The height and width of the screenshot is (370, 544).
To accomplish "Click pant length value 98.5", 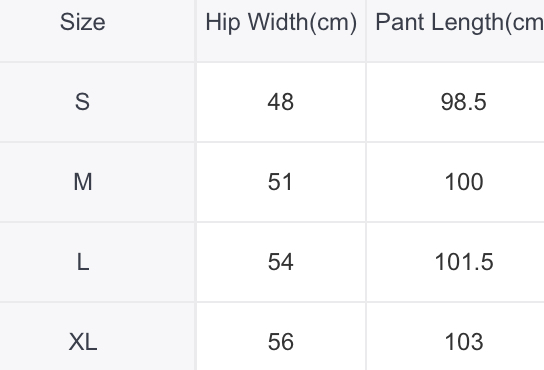I will 464,102.
